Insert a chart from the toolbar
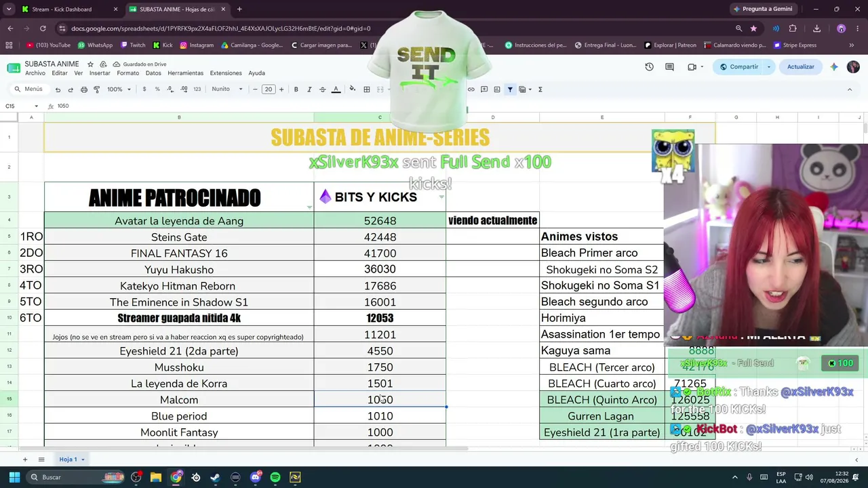The width and height of the screenshot is (868, 488). (497, 89)
